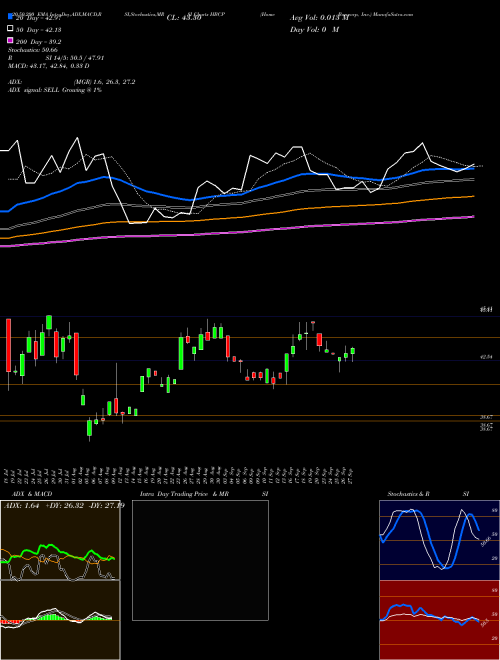Click the 'MACD: 43.17, 42.84, 0.33 D' line
The height and width of the screenshot is (660, 500).
(x=49, y=66)
